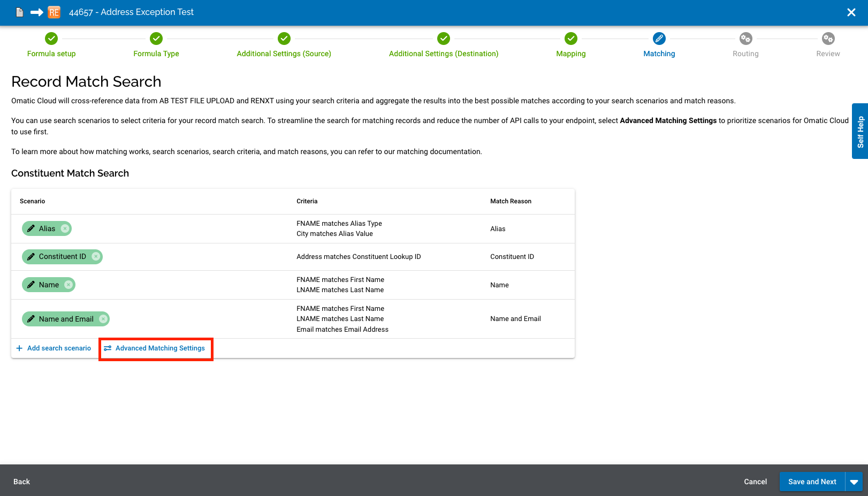This screenshot has width=868, height=496.
Task: Remove the Alias scenario chip
Action: coord(64,228)
